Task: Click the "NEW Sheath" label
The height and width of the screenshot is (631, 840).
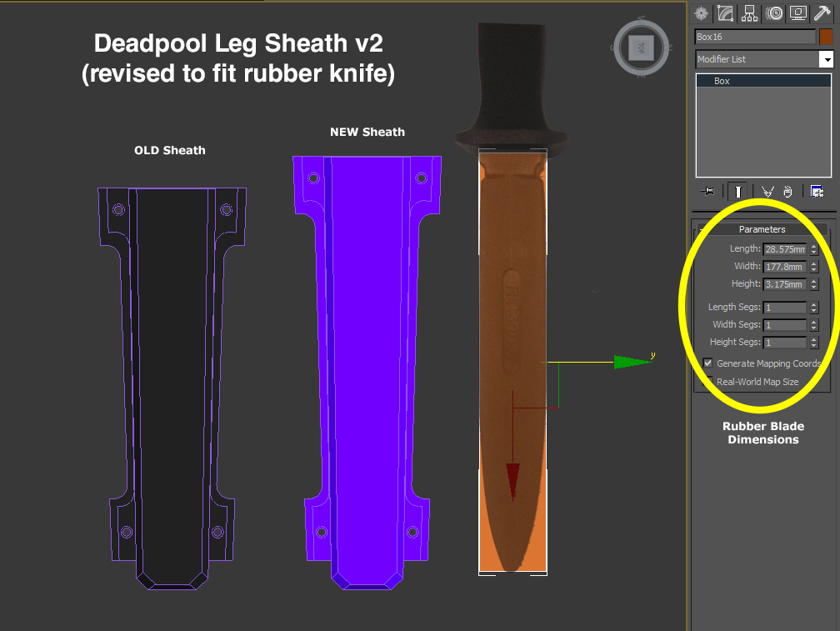Action: [x=367, y=132]
